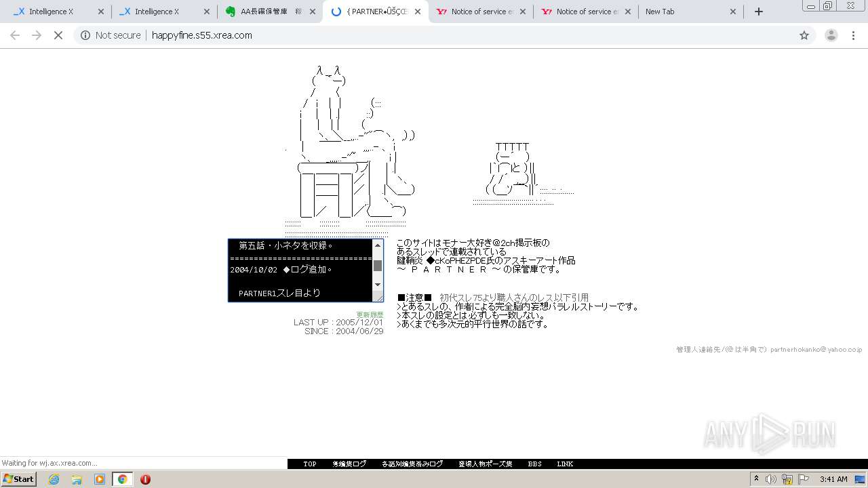Open the 登場人物ポーズ集 link

click(x=486, y=464)
